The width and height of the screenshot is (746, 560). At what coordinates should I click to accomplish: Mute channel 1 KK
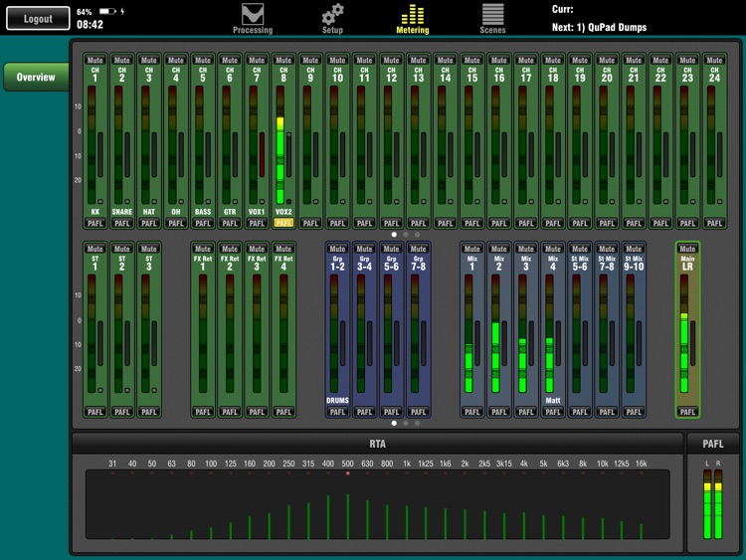(x=95, y=61)
